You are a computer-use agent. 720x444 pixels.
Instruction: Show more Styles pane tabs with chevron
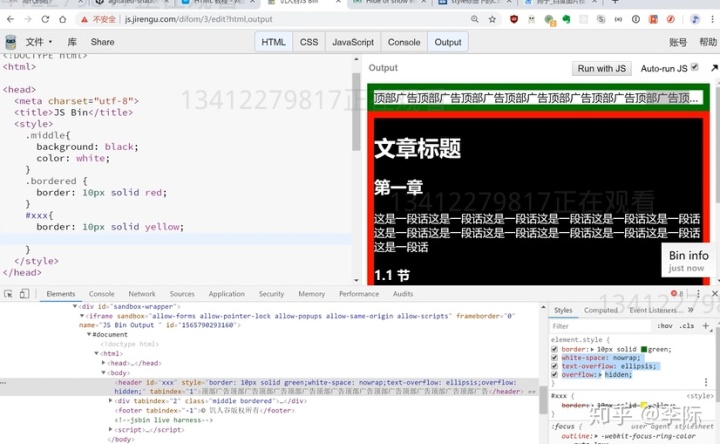(x=690, y=310)
